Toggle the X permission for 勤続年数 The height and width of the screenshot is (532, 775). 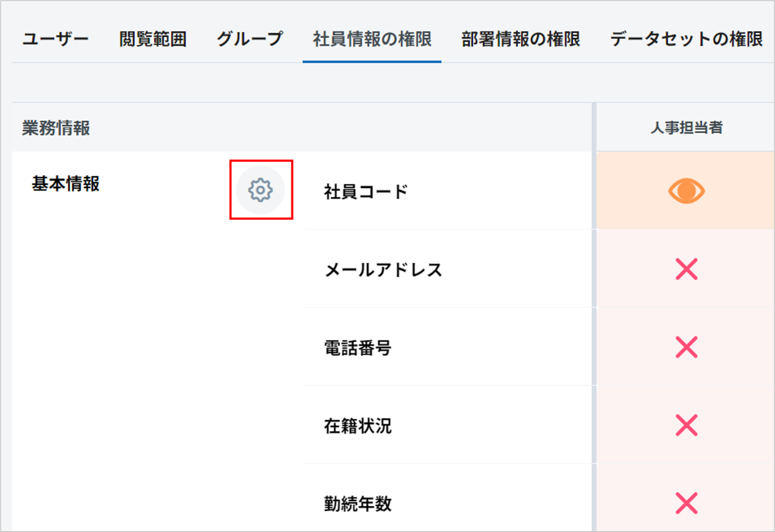(x=686, y=503)
